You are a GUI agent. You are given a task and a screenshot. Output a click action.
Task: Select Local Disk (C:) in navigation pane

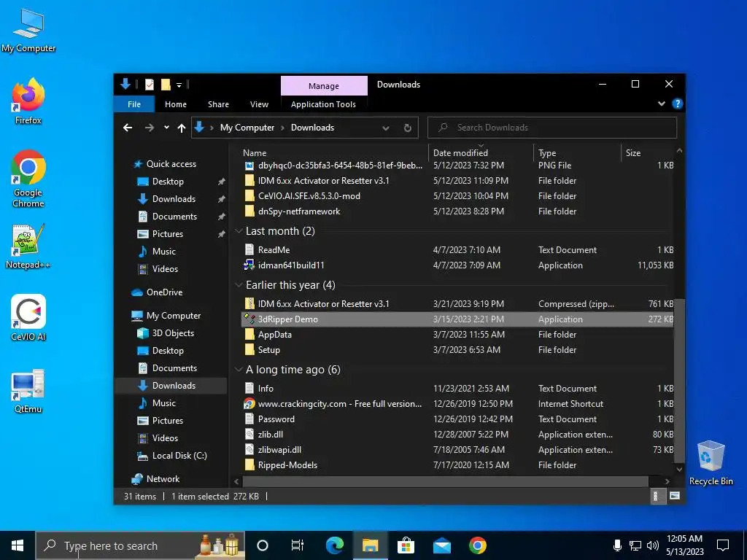pyautogui.click(x=179, y=456)
